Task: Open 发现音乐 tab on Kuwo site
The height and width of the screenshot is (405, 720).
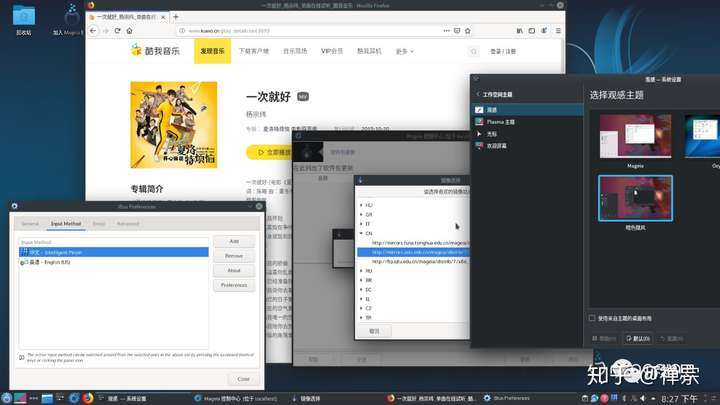Action: (x=212, y=51)
